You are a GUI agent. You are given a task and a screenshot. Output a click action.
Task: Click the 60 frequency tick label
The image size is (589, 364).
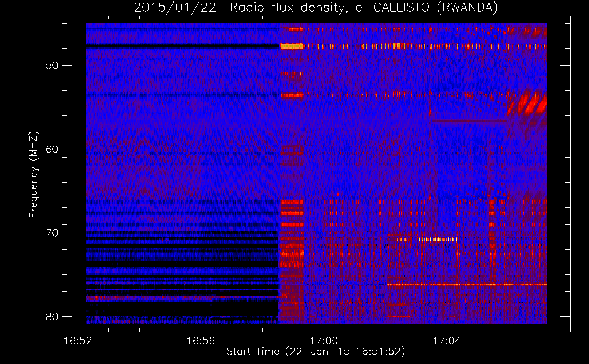tap(52, 149)
